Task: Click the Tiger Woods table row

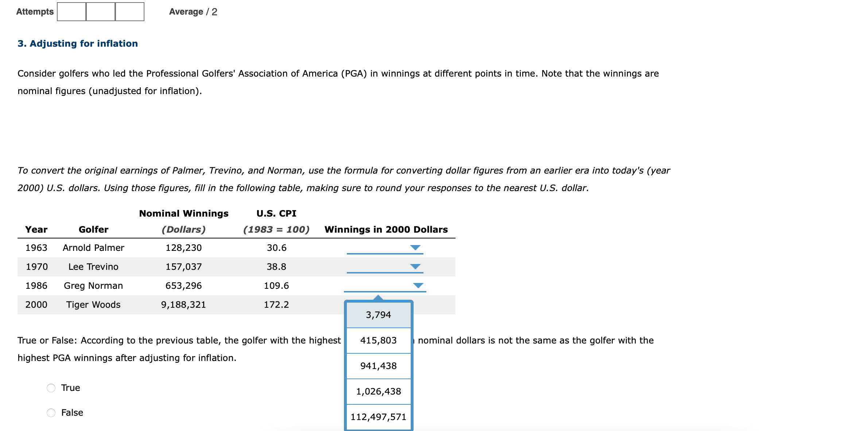Action: pyautogui.click(x=146, y=304)
